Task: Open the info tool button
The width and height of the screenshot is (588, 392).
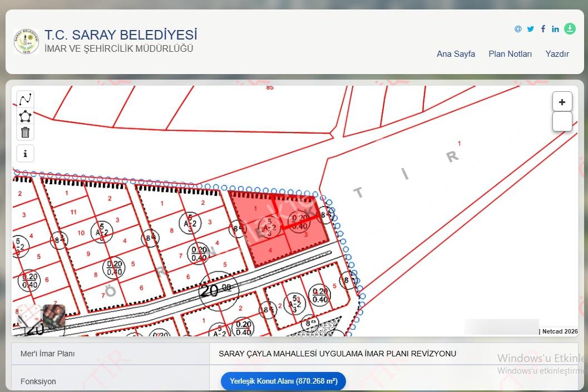Action: [25, 154]
